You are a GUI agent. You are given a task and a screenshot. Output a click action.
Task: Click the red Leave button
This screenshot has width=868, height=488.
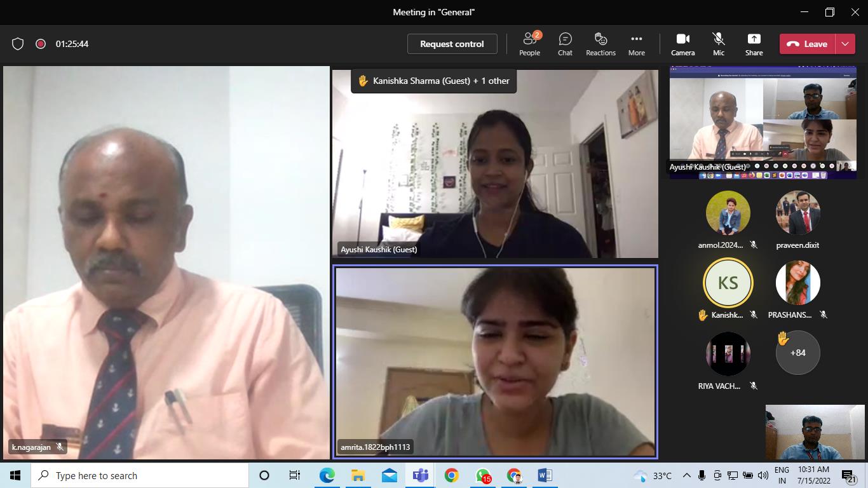808,44
